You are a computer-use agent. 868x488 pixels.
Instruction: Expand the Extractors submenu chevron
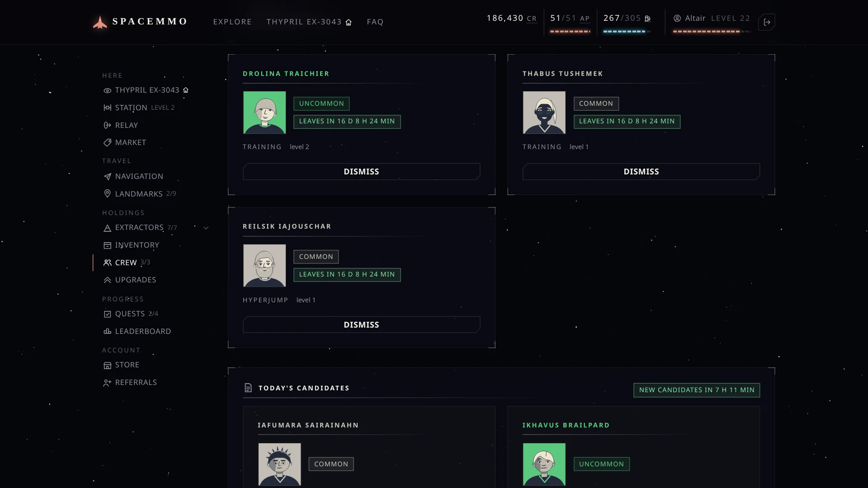coord(206,228)
